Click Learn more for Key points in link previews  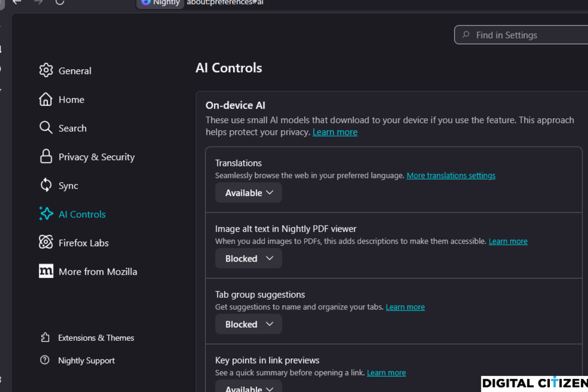click(386, 373)
